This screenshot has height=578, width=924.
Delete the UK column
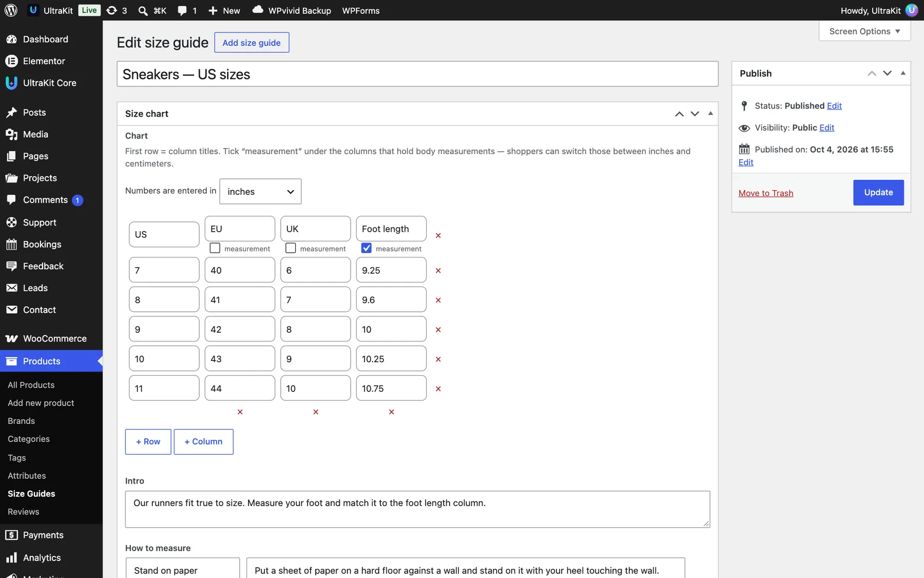click(316, 412)
